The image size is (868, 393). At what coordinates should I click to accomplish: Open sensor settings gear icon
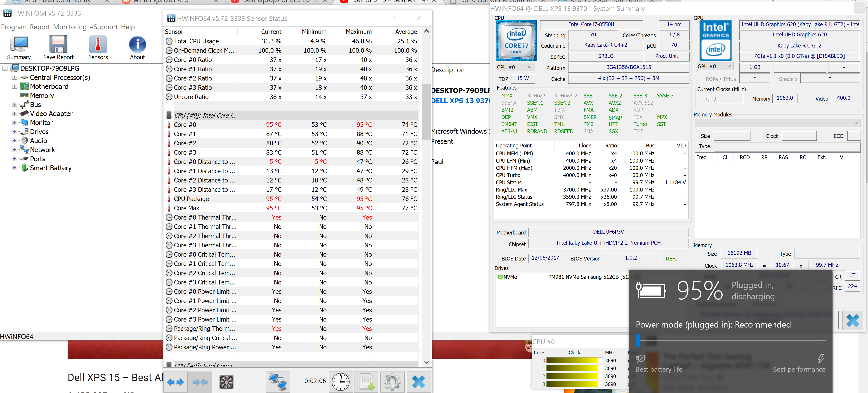(x=392, y=382)
